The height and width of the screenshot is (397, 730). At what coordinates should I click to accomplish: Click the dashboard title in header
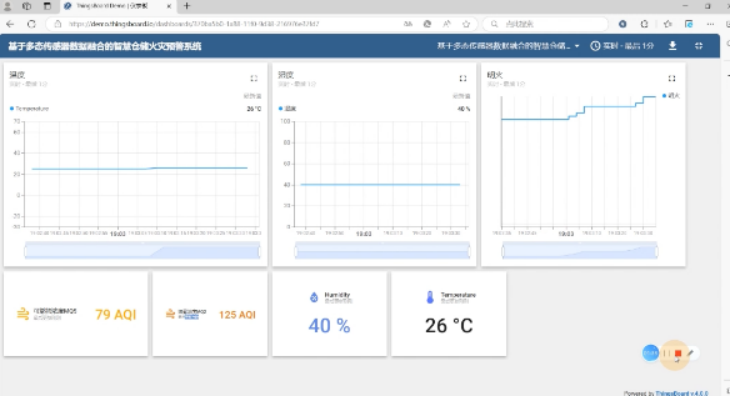(x=105, y=46)
